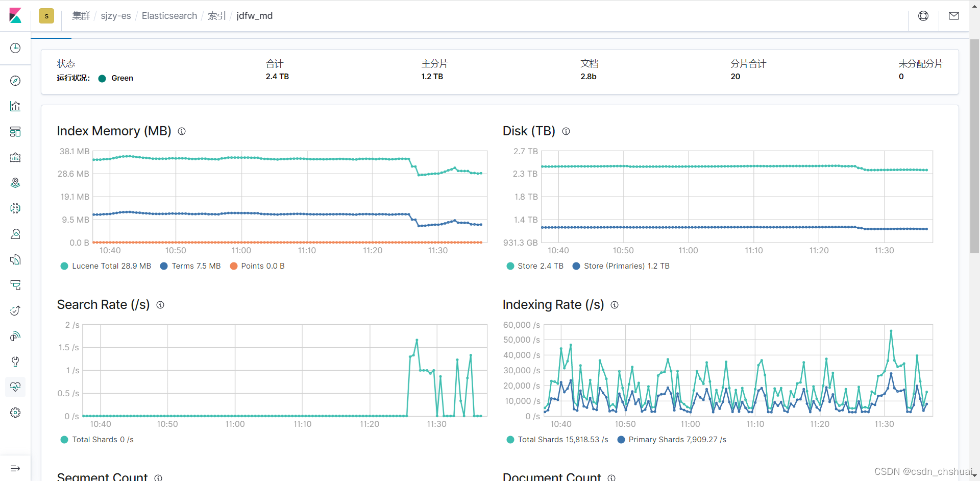Show info for Index Memory chart

(182, 131)
